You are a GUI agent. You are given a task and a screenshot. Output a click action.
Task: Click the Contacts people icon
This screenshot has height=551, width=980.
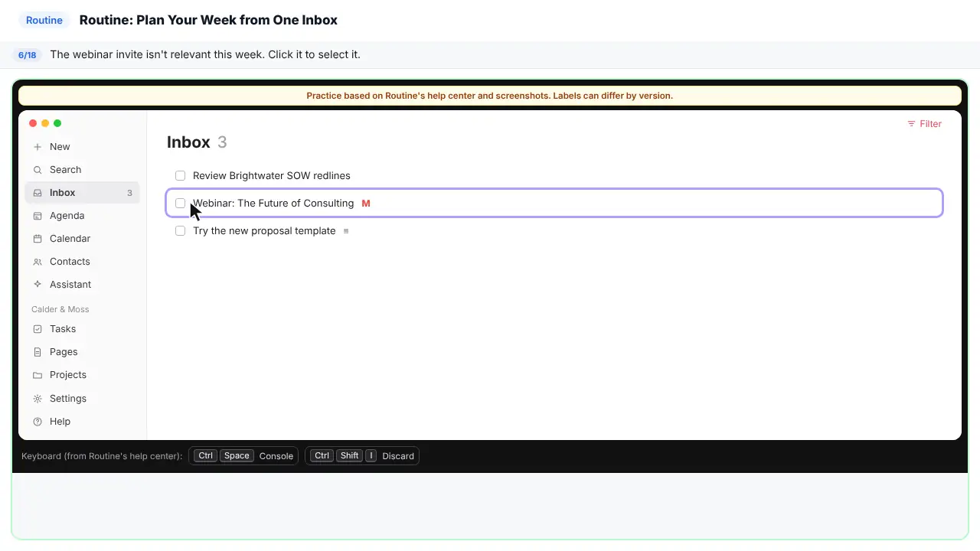(x=38, y=262)
